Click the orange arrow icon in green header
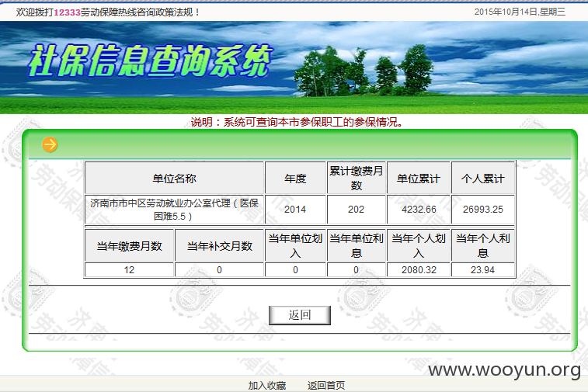The image size is (588, 392). 50,144
